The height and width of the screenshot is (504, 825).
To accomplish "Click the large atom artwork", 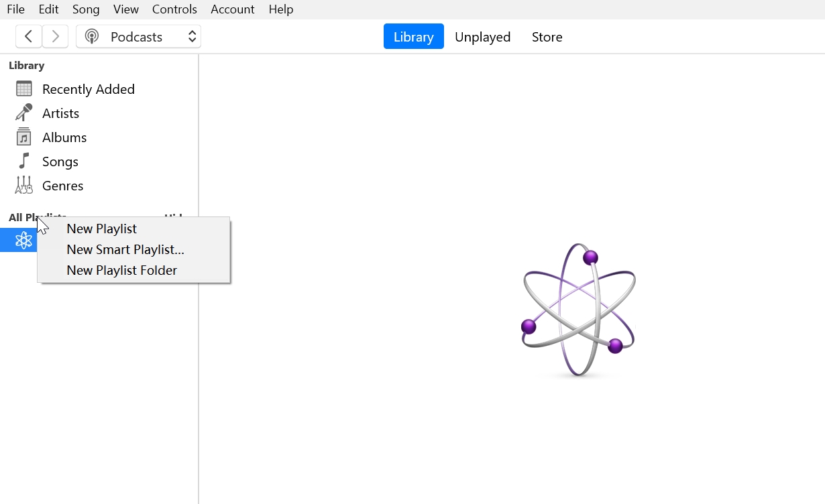I will pos(578,310).
